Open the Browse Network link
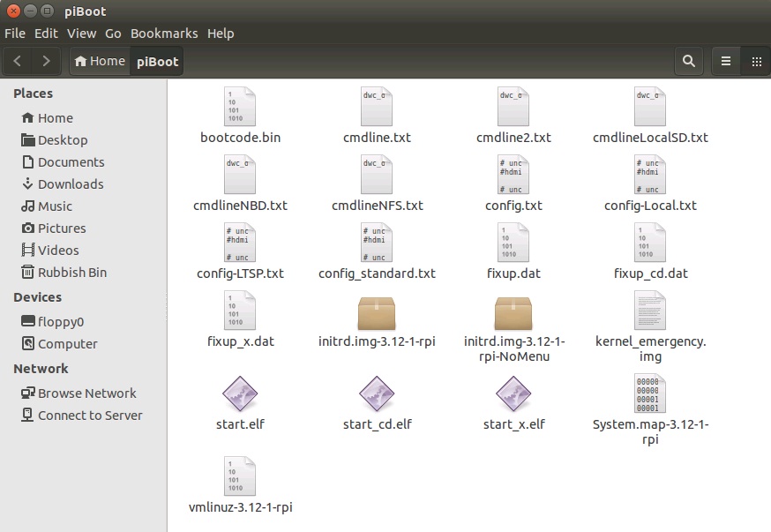 coord(86,393)
